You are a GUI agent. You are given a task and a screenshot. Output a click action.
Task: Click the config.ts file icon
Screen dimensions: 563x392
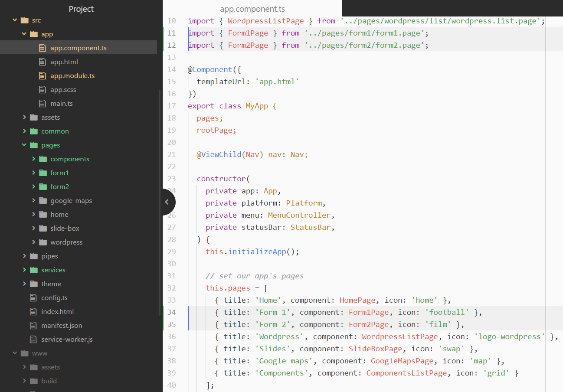coord(33,297)
